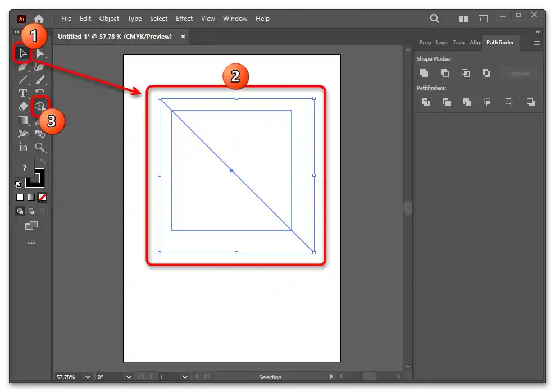Go to the Home screen icon

(x=39, y=19)
